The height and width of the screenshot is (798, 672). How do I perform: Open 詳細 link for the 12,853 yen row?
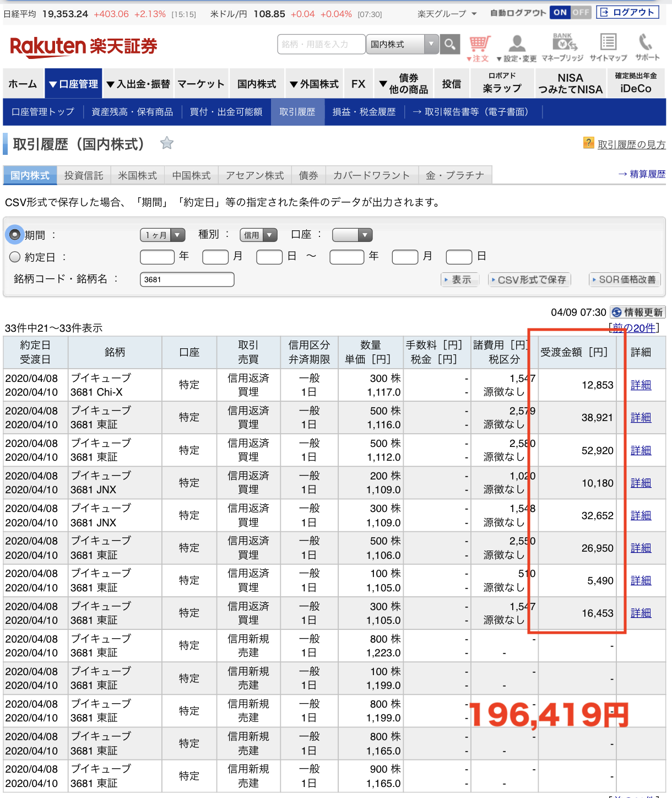[x=641, y=385]
